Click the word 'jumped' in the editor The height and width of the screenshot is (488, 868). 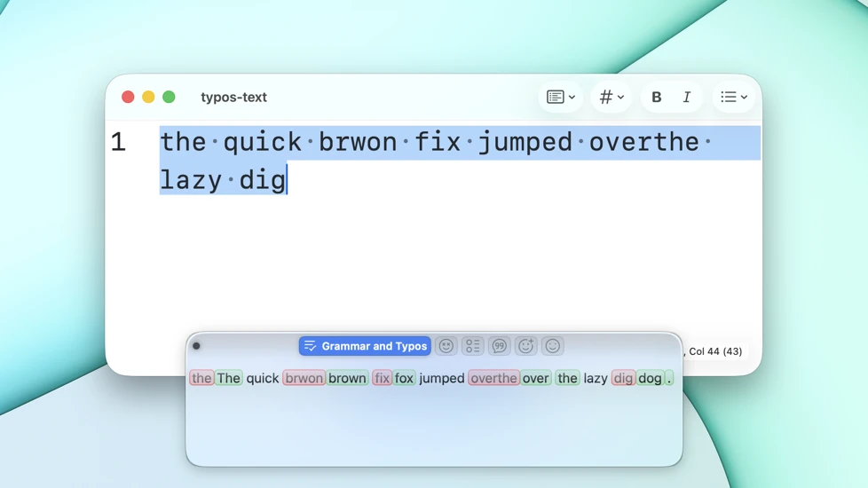pyautogui.click(x=525, y=144)
